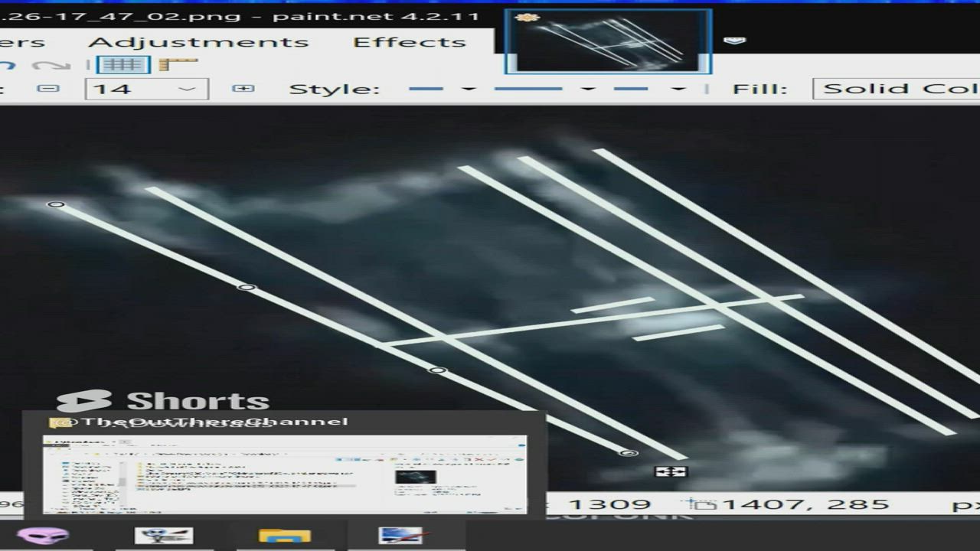Screen dimensions: 980x551
Task: Open the alien head taskbar icon
Action: tap(43, 535)
